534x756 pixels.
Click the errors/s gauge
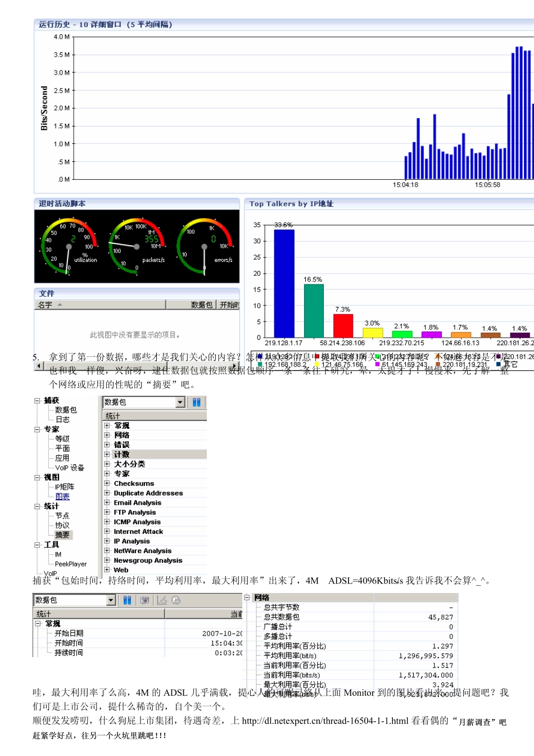click(205, 246)
